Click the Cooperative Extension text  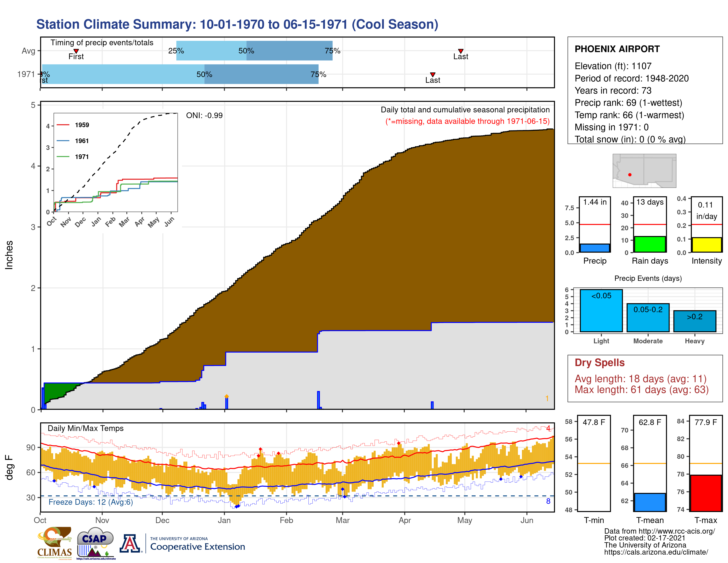198,547
